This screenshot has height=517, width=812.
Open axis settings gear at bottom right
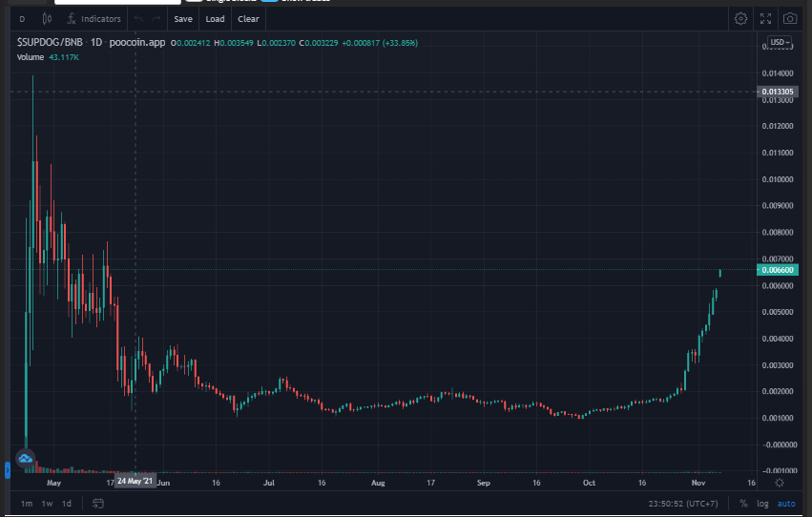779,483
